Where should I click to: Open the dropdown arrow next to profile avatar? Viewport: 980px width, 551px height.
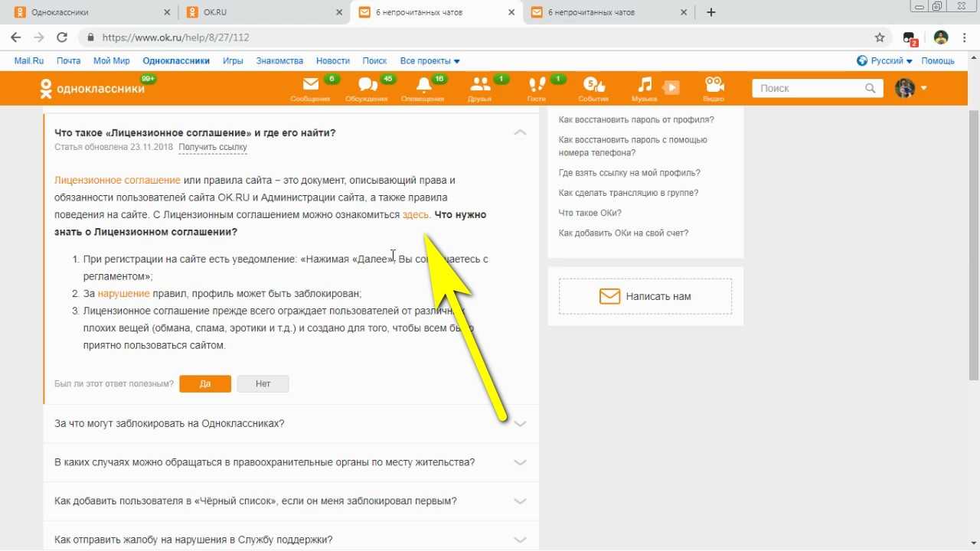click(x=923, y=88)
